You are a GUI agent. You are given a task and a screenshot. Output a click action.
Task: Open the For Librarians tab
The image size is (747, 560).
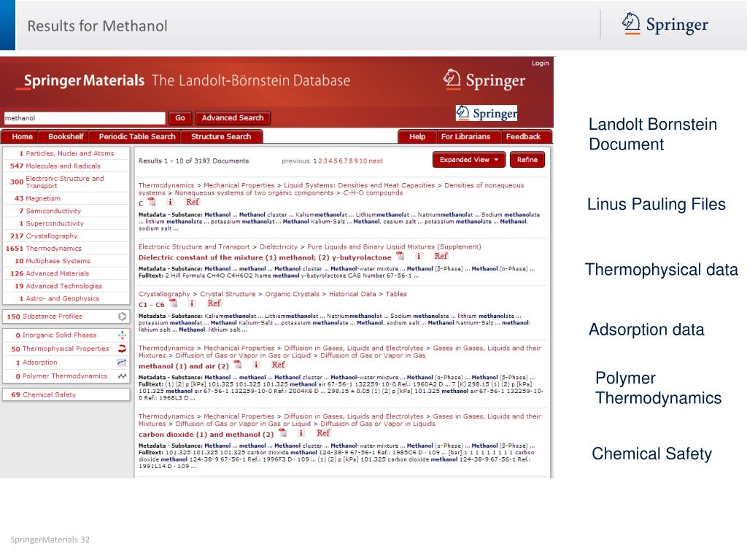coord(465,136)
